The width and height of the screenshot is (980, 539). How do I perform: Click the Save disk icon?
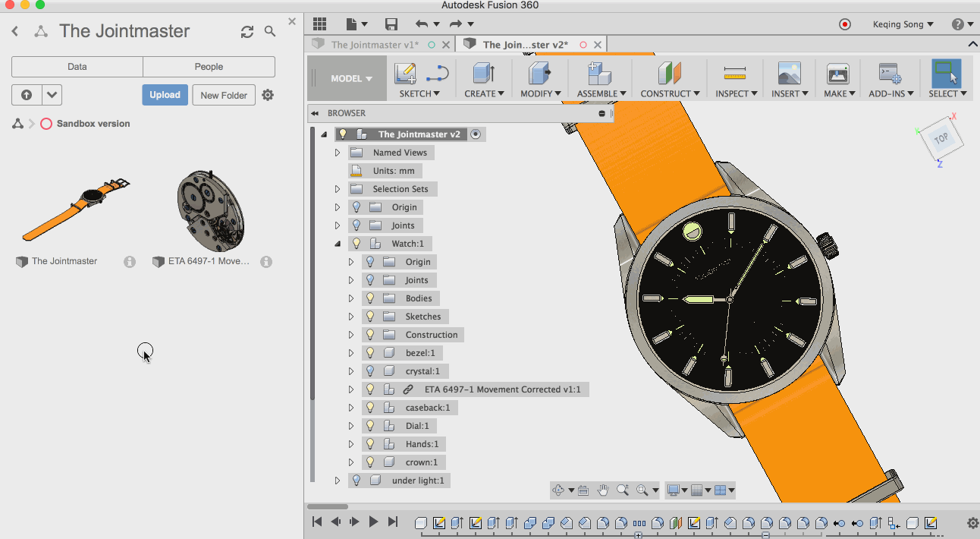tap(391, 24)
